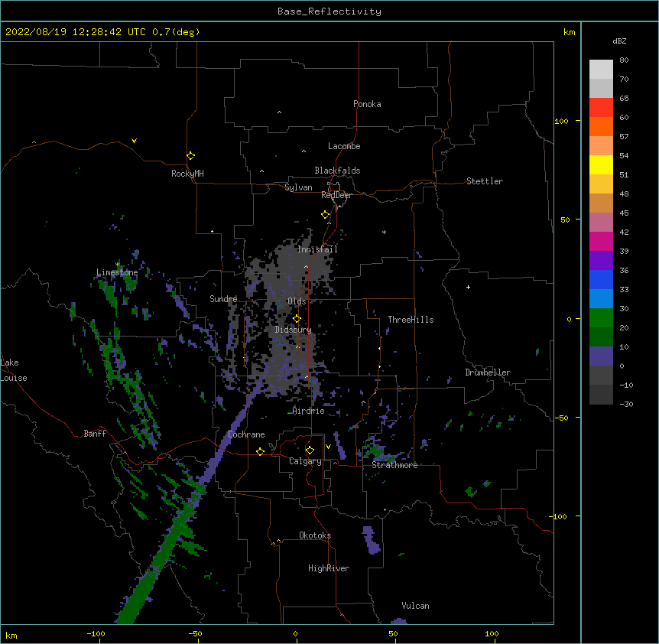Click the yellow V marker east of Calgary diamond
Screen dimensions: 659x644
pyautogui.click(x=328, y=447)
